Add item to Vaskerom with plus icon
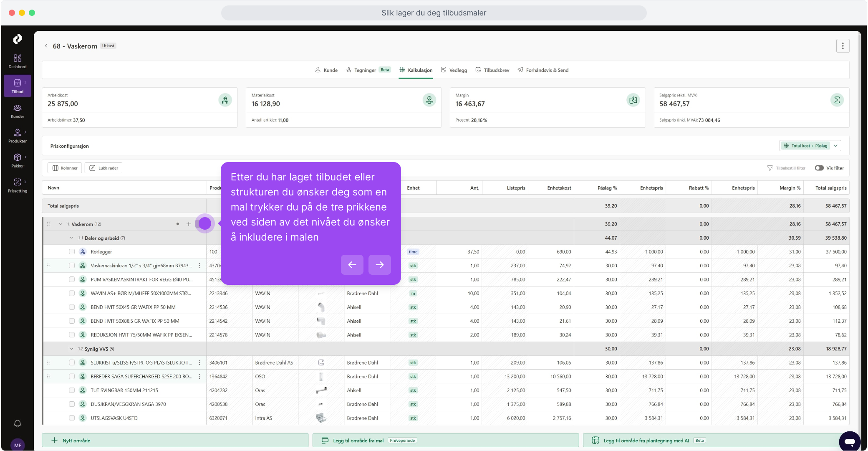The image size is (868, 451). click(x=189, y=224)
